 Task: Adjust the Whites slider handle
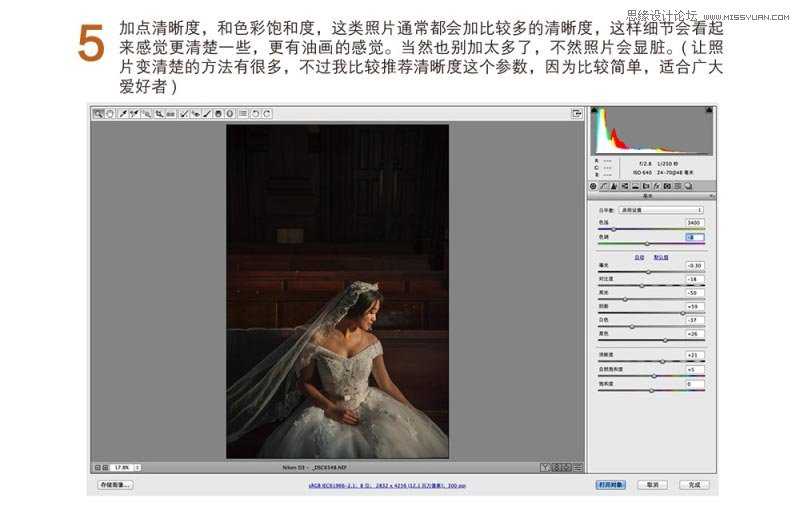[x=632, y=326]
